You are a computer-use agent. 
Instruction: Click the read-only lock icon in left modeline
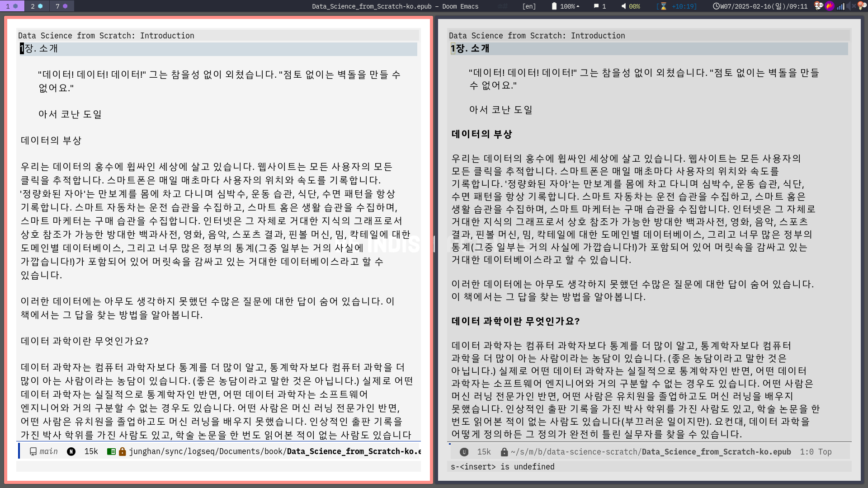122,451
